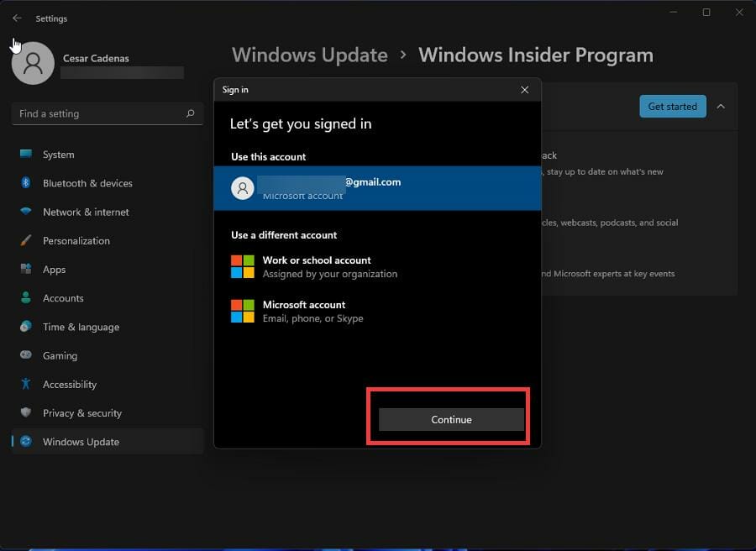Maximize the Settings window

(706, 13)
